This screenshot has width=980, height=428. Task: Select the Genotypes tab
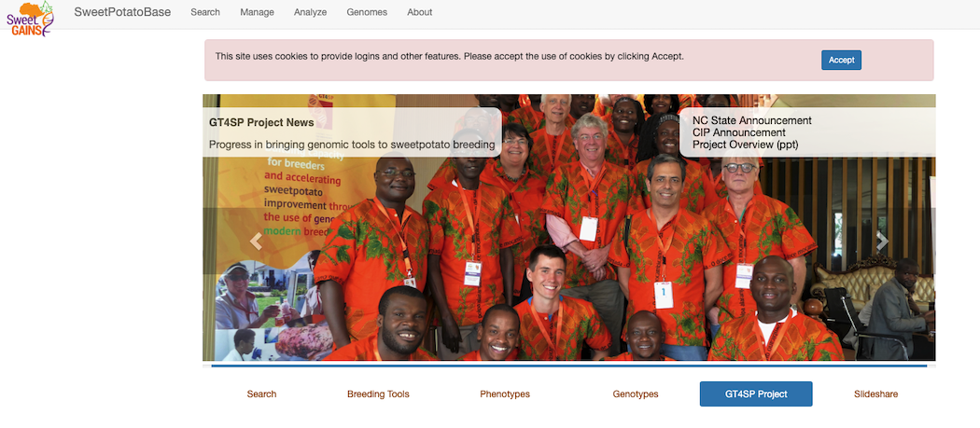pyautogui.click(x=636, y=393)
